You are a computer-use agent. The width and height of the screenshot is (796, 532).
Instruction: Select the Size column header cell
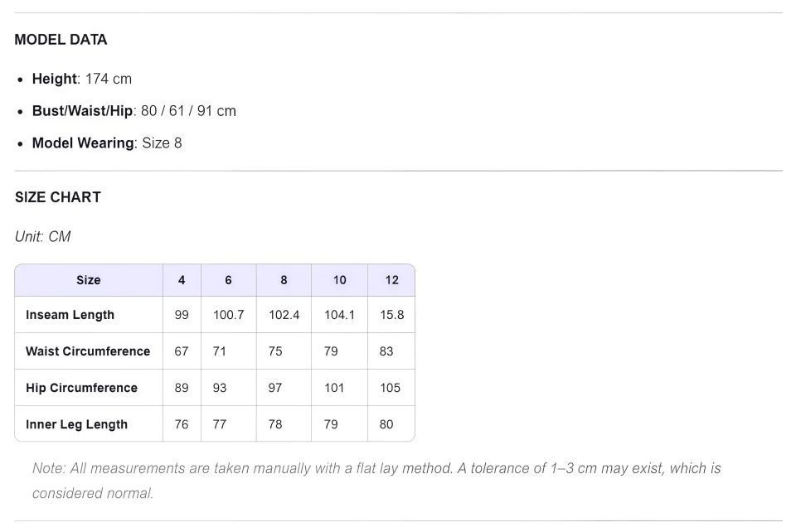pyautogui.click(x=89, y=280)
